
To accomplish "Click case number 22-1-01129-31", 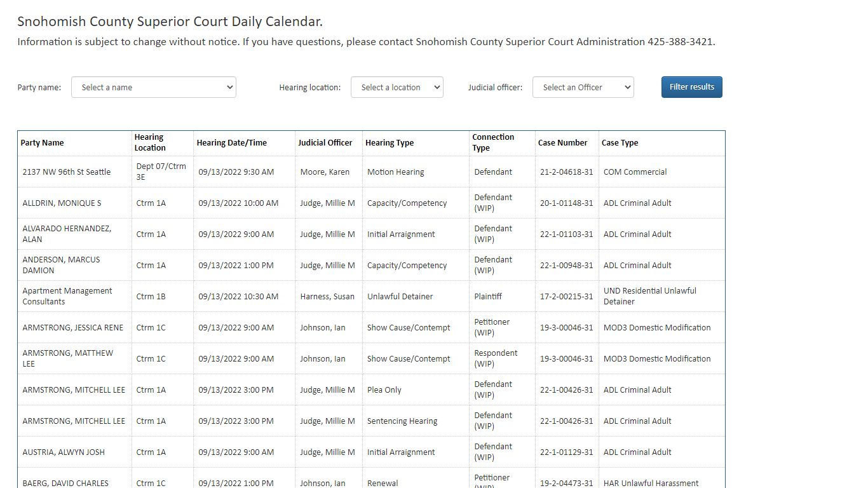I will 567,452.
